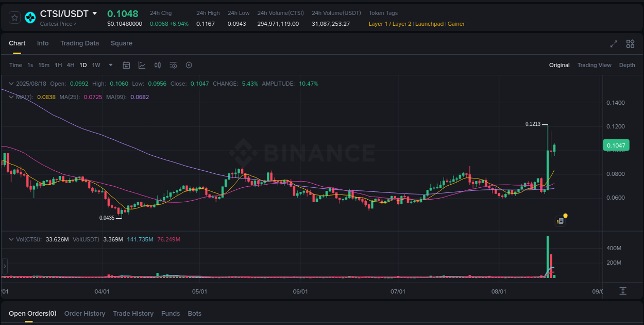Click the current price label 0.1047
The image size is (644, 325).
pyautogui.click(x=616, y=145)
